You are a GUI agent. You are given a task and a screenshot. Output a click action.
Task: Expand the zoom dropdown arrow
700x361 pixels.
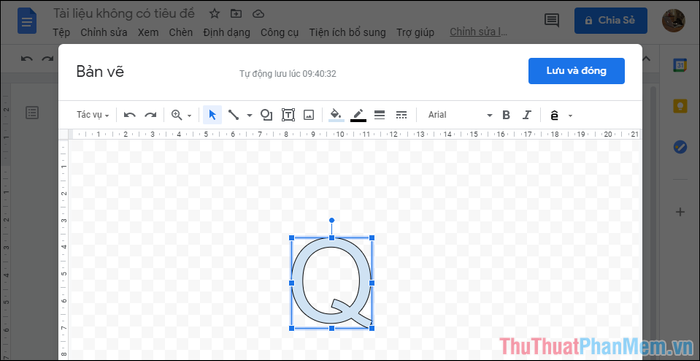tap(189, 116)
